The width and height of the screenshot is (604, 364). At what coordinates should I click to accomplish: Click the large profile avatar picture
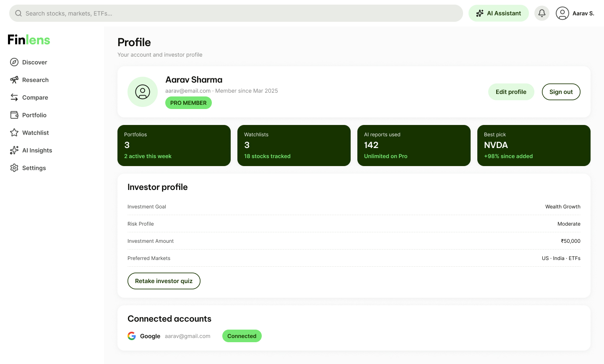[143, 92]
